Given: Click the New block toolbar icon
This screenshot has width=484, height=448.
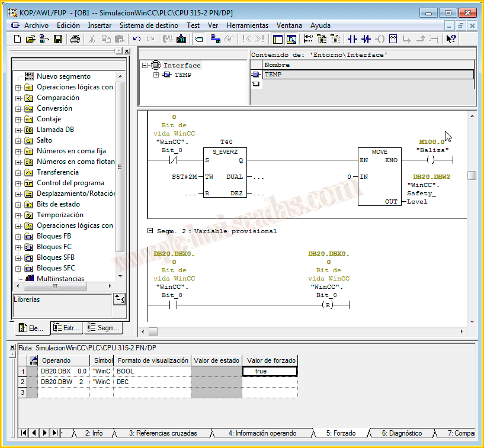Looking at the screenshot, I should (x=17, y=39).
